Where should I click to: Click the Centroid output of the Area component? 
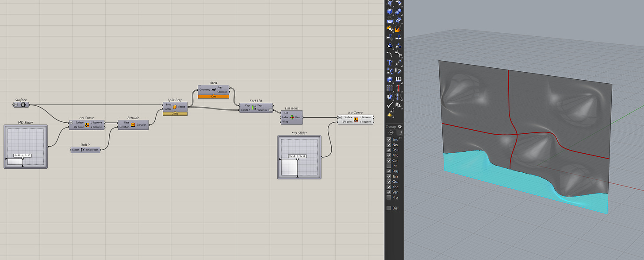pos(222,92)
